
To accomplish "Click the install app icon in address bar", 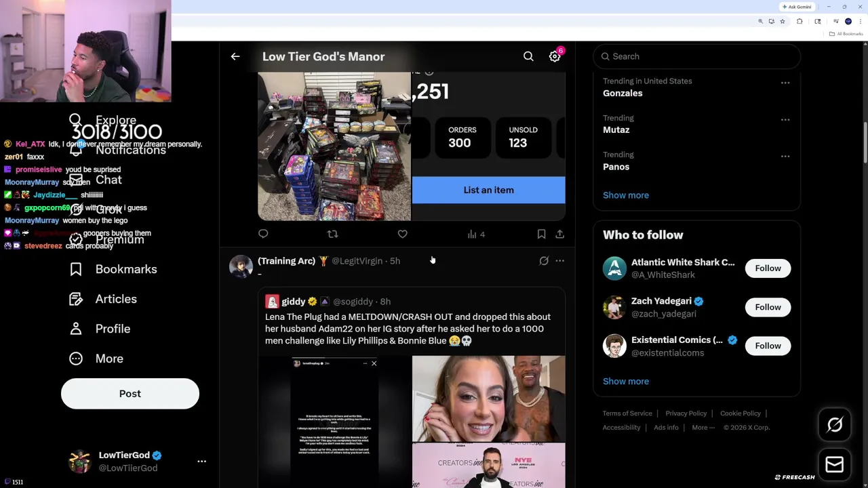I will [x=771, y=22].
